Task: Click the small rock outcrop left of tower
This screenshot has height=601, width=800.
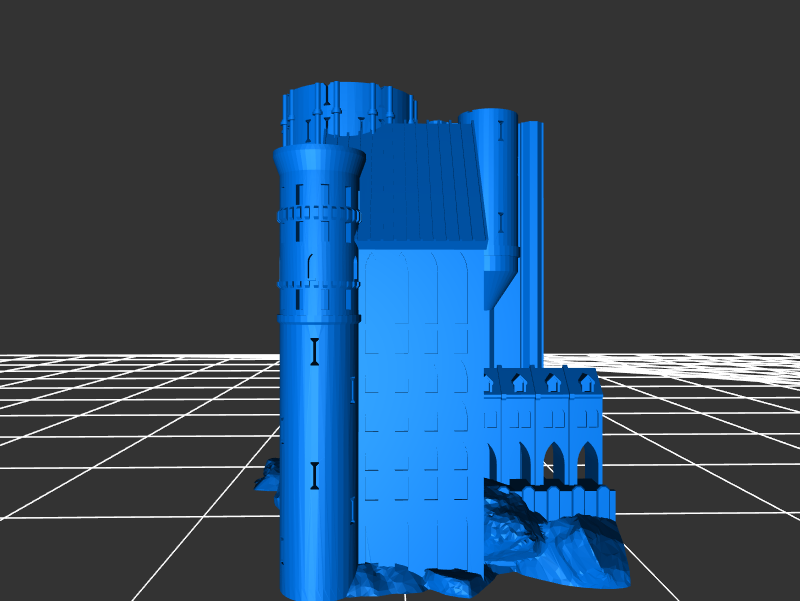Action: pos(269,476)
